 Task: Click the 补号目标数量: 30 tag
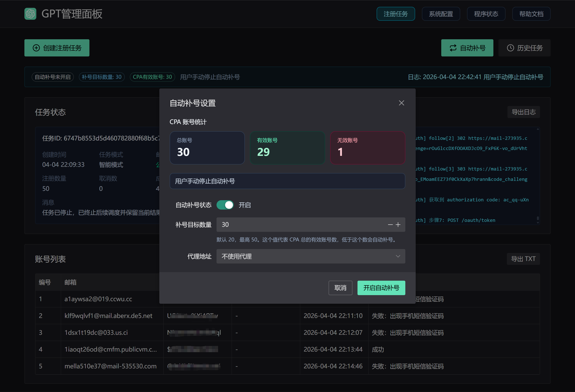coord(102,77)
